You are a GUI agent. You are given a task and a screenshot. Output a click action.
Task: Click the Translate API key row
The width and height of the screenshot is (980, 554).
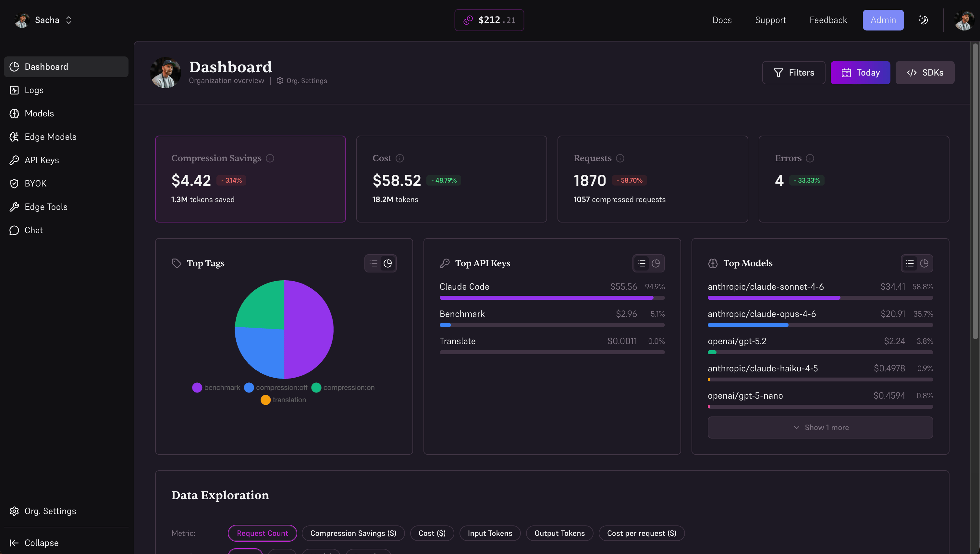552,345
